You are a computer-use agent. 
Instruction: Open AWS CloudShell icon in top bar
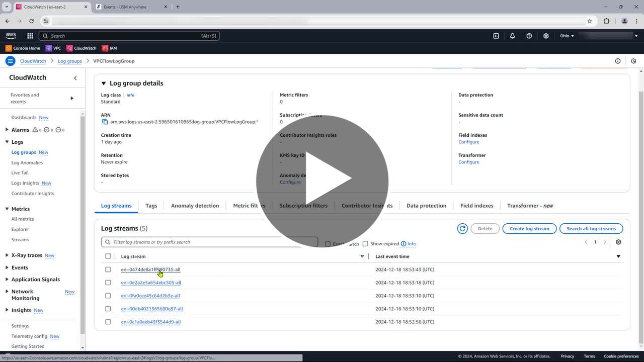pos(496,36)
